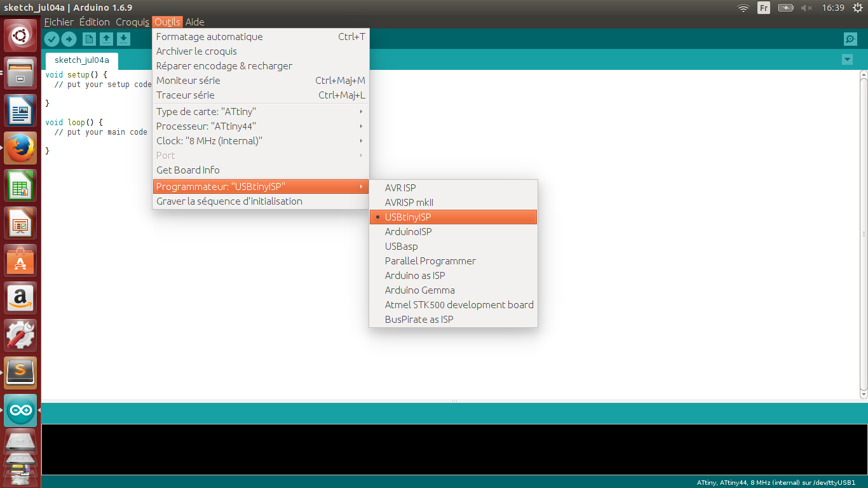This screenshot has width=868, height=488.
Task: Choose Formatage automatique
Action: 261,37
